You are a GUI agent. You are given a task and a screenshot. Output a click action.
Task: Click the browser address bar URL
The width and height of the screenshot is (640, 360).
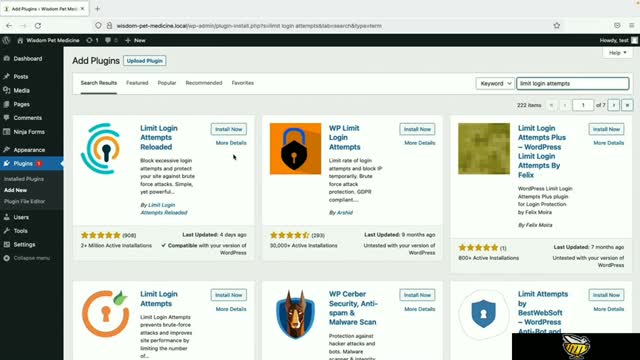click(249, 25)
